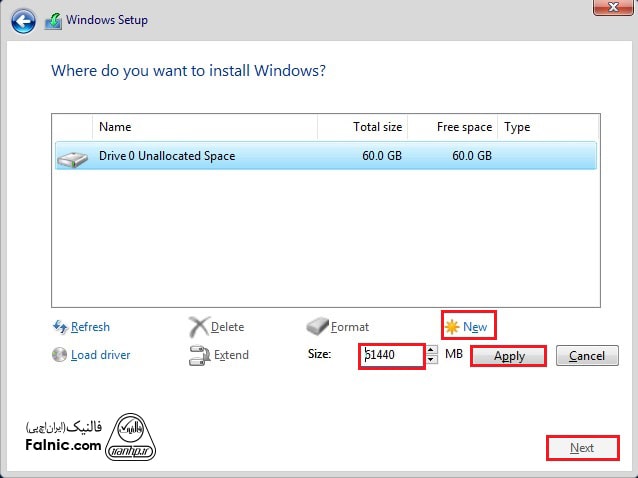Click the Total size column header

tap(364, 127)
